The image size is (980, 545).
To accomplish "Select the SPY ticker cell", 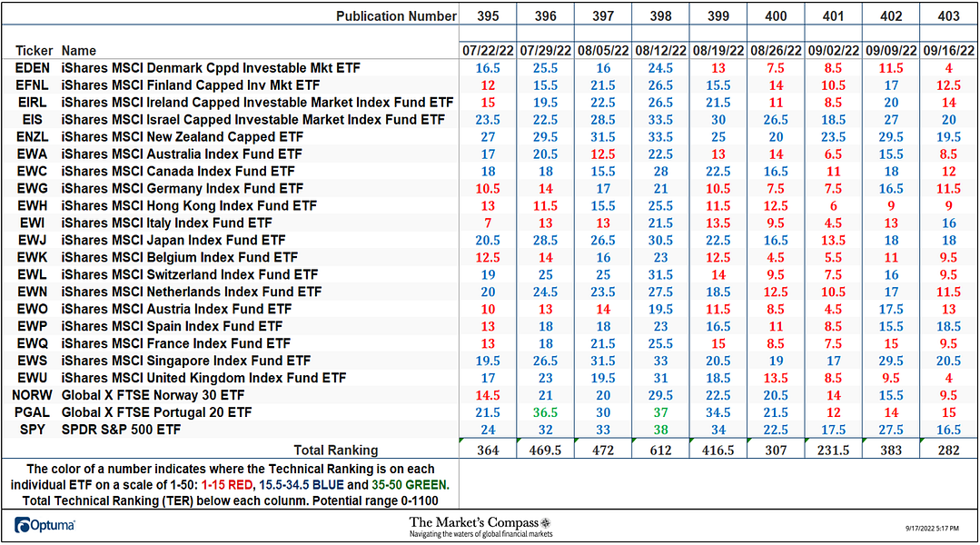I will point(32,430).
